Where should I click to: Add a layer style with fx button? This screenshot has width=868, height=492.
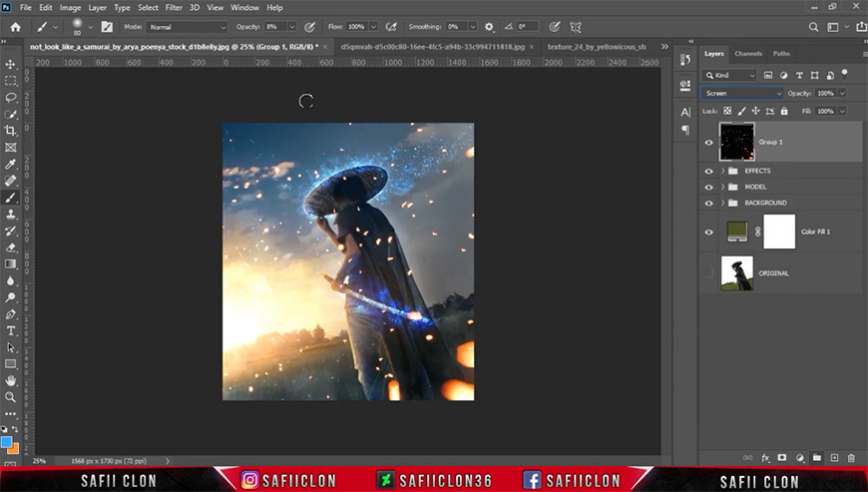(765, 458)
